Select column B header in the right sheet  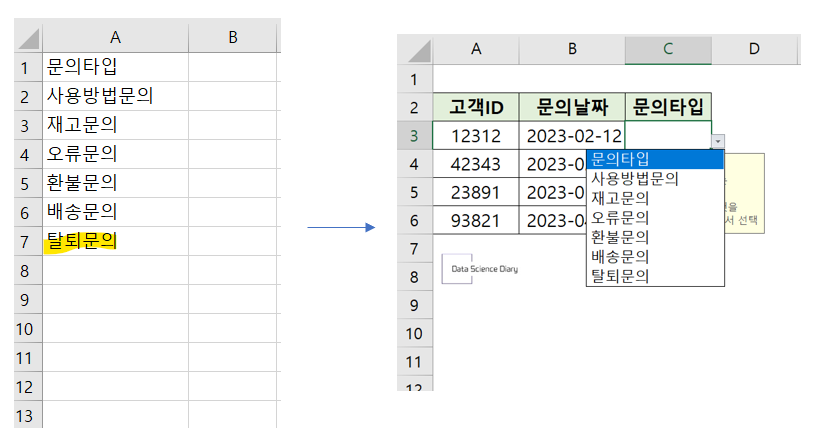tap(572, 49)
